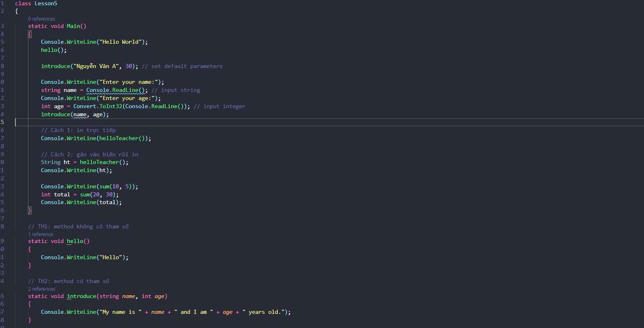Click the highlighted opening brace of Main
This screenshot has width=644, height=328.
click(x=30, y=34)
